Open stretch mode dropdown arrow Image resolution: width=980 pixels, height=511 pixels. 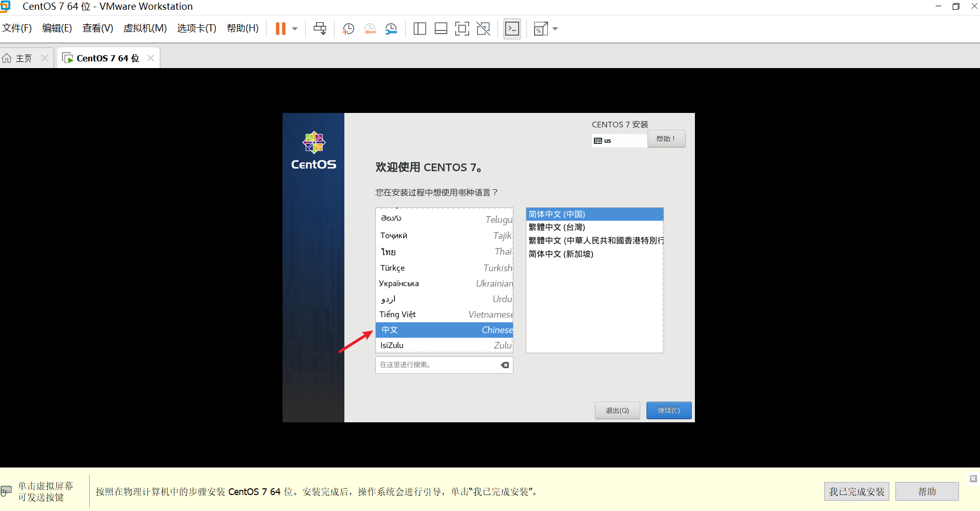555,29
